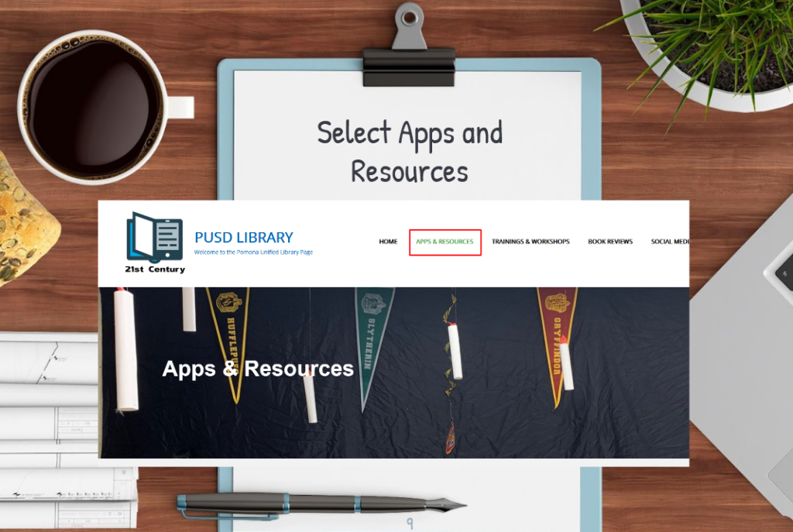This screenshot has width=793, height=532.
Task: Open the Trainings & Workshops page
Action: pyautogui.click(x=530, y=242)
